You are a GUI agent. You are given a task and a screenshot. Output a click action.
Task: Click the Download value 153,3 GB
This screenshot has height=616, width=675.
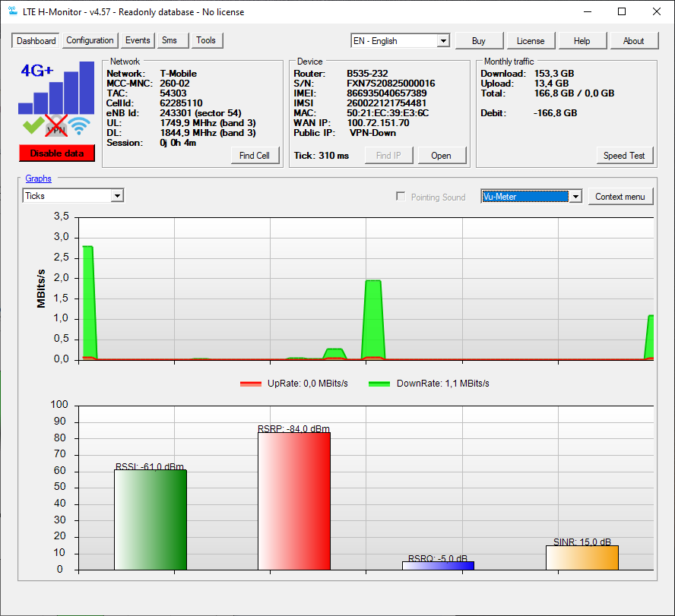coord(554,74)
